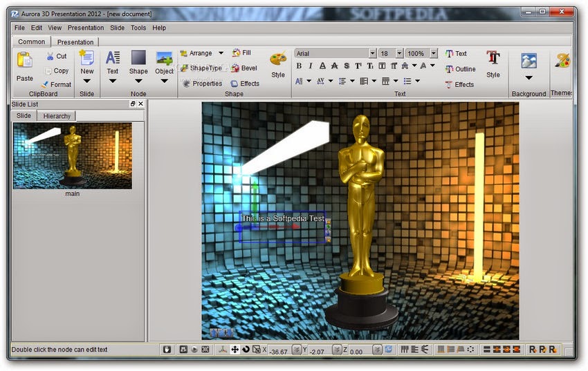Open the View menu
Screen dimensions: 588x371
pos(55,28)
